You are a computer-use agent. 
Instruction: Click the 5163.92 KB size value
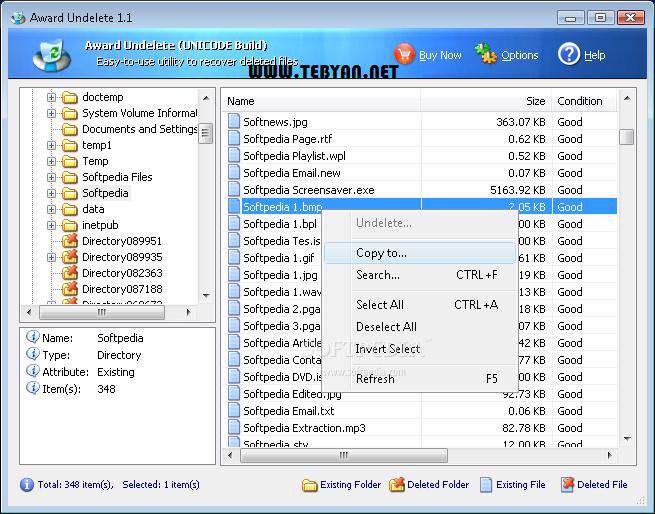[x=518, y=190]
